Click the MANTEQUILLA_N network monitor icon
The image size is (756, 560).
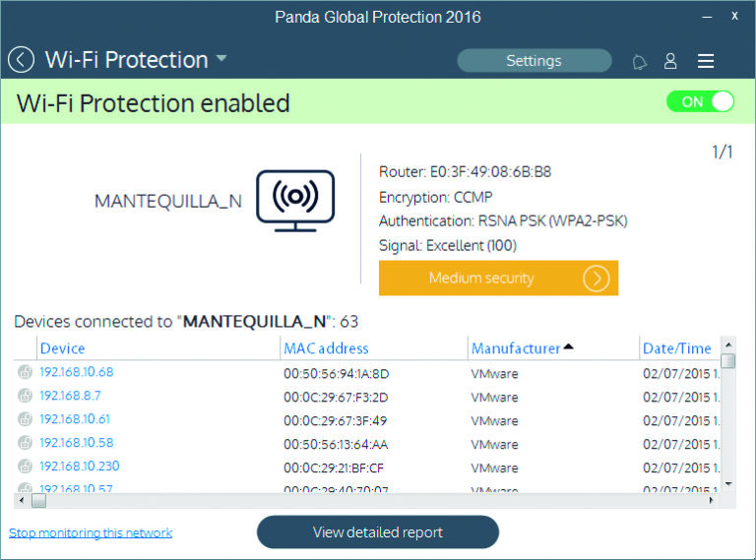295,201
